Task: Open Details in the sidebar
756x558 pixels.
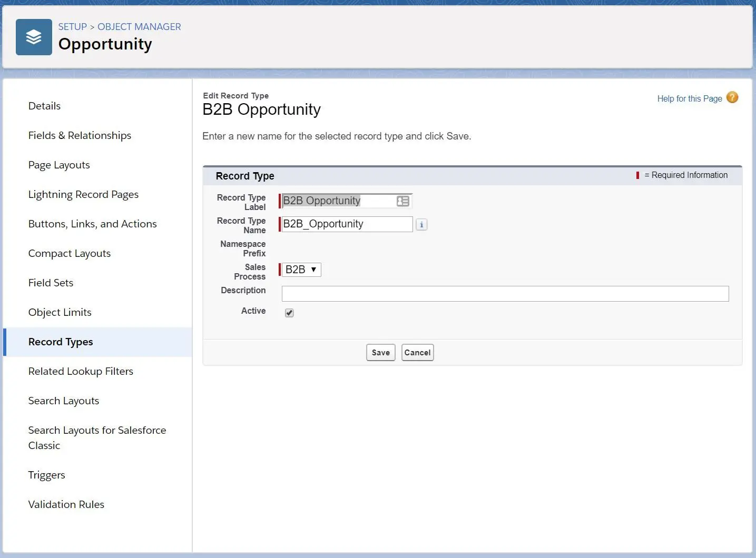Action: [44, 106]
